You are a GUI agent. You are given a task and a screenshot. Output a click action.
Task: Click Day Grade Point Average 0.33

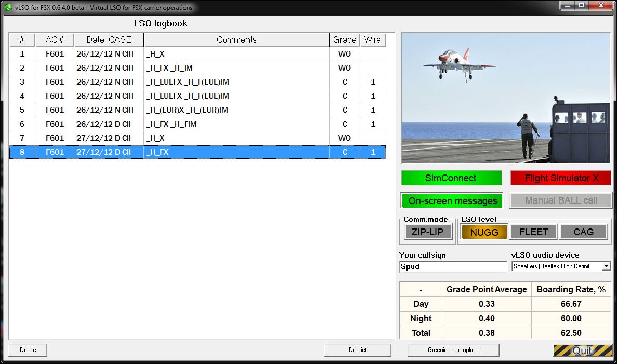coord(487,304)
